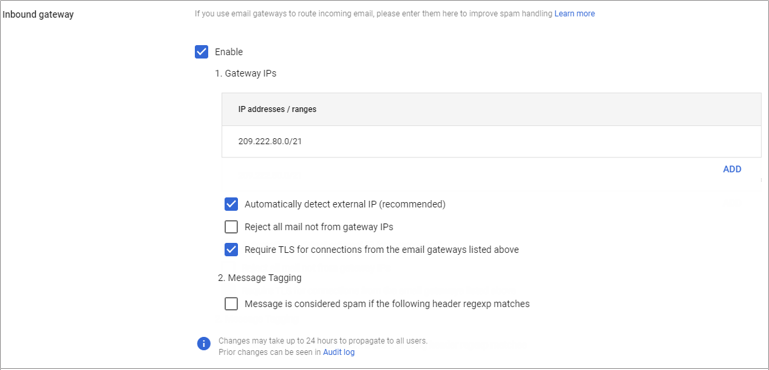The width and height of the screenshot is (769, 370).
Task: Select the 209.222.80.0/21 IP range row
Action: 491,141
